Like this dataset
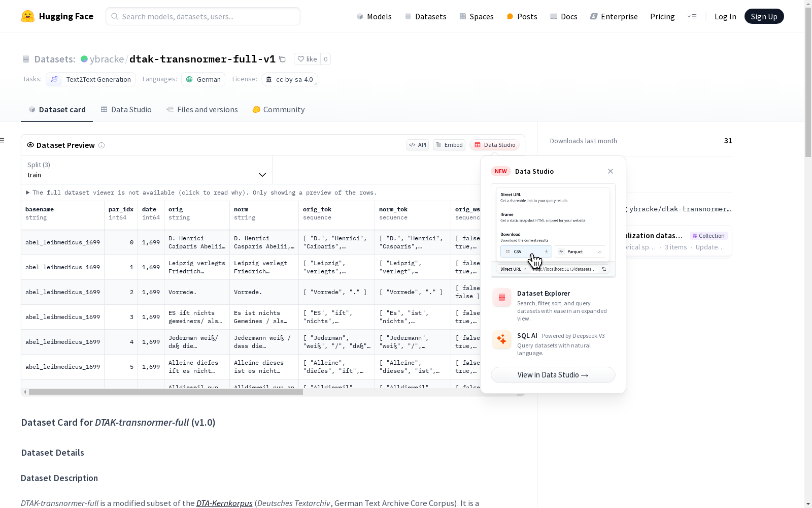Image resolution: width=812 pixels, height=508 pixels. click(307, 59)
